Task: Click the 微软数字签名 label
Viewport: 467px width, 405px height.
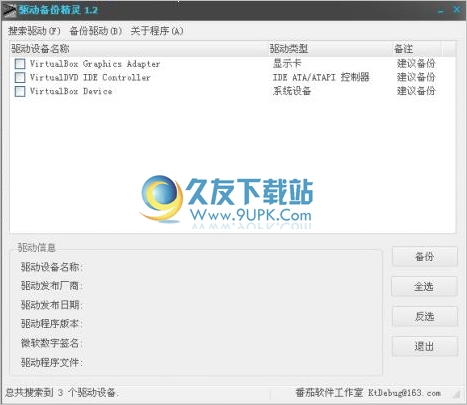Action: [x=52, y=343]
